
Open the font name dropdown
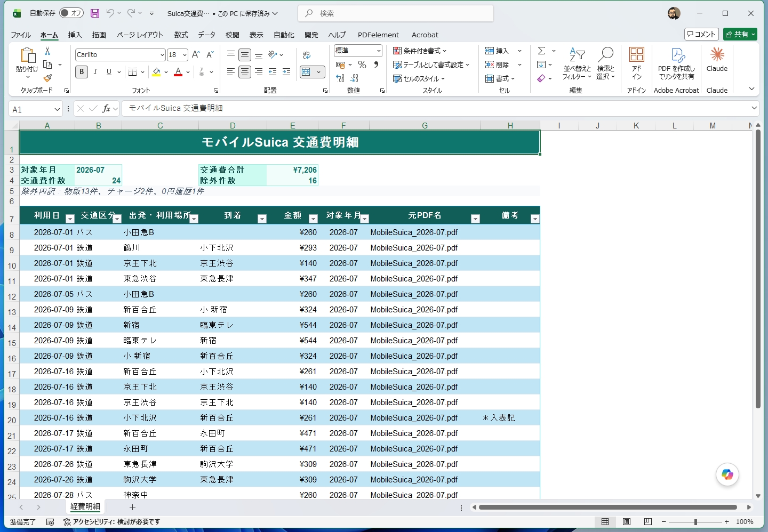coord(162,55)
